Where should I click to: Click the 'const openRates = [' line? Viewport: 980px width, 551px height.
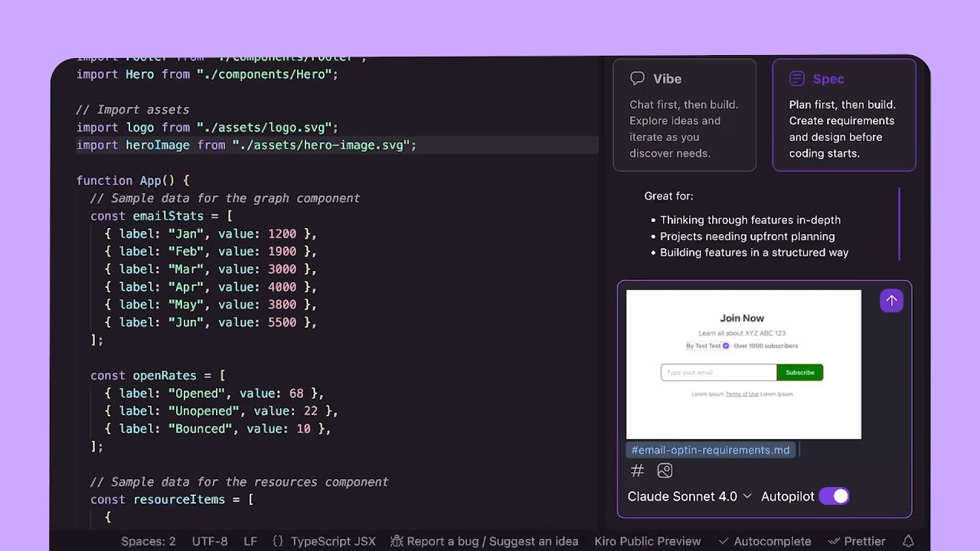coord(158,375)
